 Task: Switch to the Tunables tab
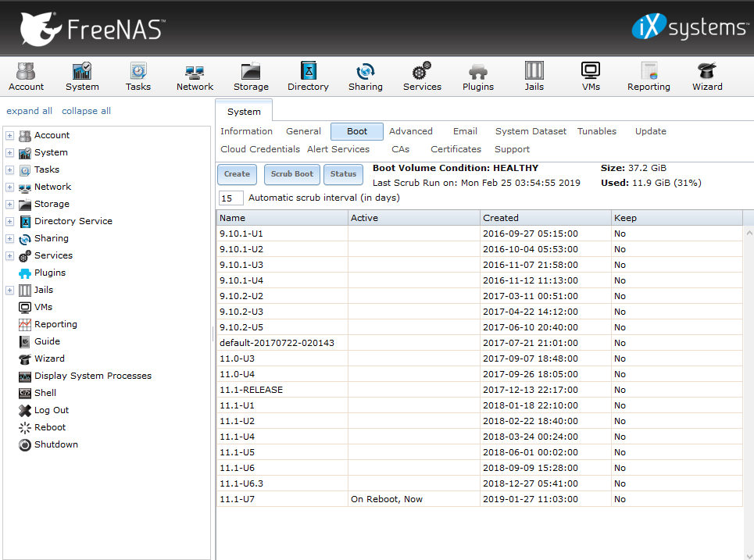(596, 131)
